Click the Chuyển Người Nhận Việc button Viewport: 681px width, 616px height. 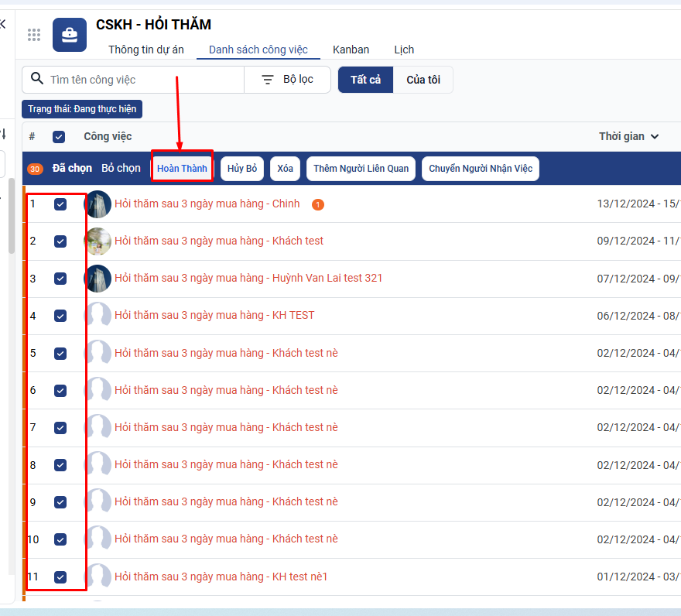(x=481, y=169)
